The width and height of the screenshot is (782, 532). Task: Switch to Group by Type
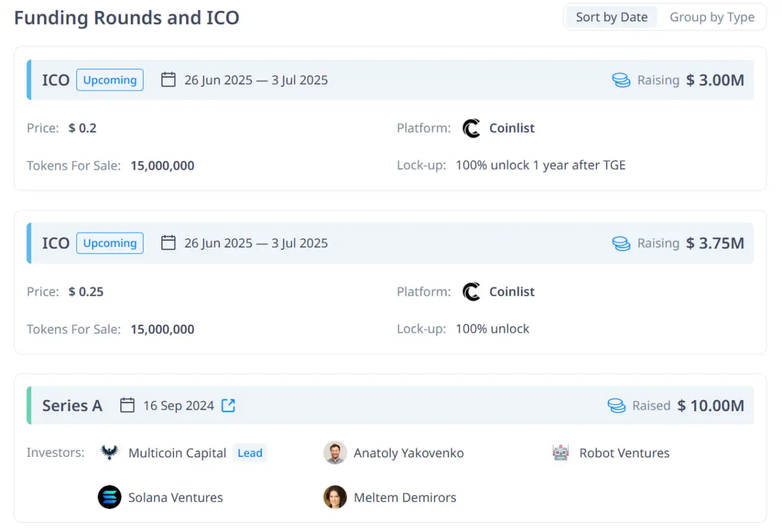coord(712,17)
